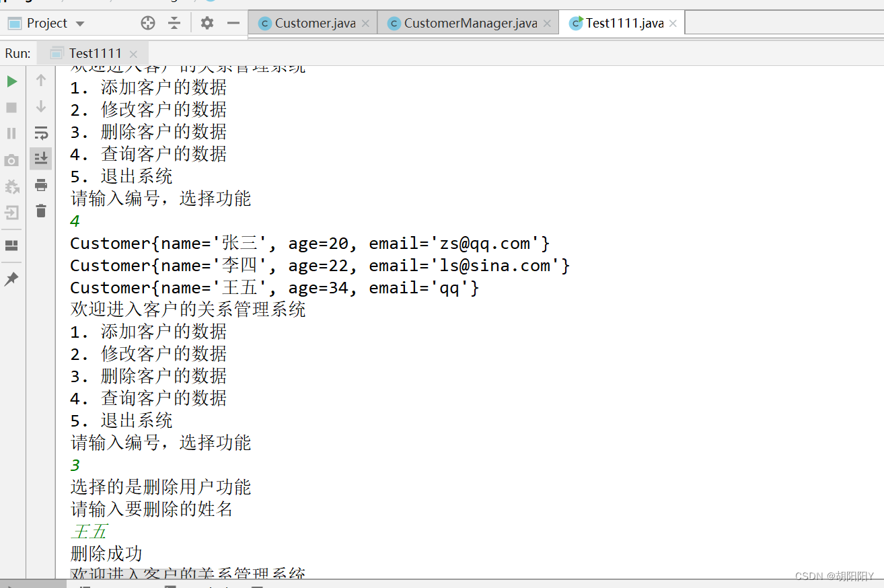Click the attach debugger bug icon
884x588 pixels.
click(11, 186)
